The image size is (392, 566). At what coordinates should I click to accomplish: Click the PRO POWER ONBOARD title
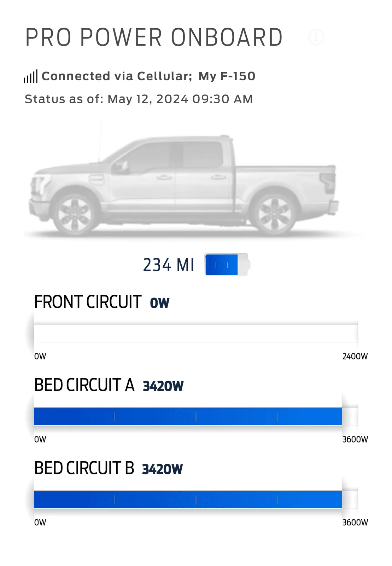click(154, 37)
